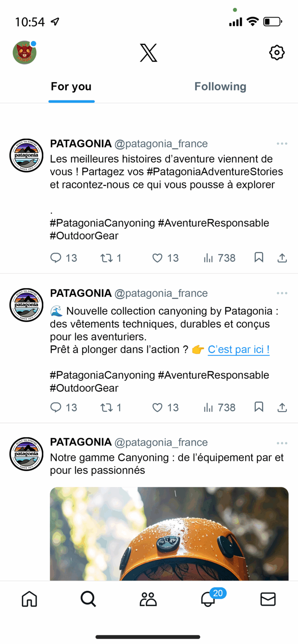Like the first Patagonia post
298x644 pixels.
pyautogui.click(x=157, y=258)
